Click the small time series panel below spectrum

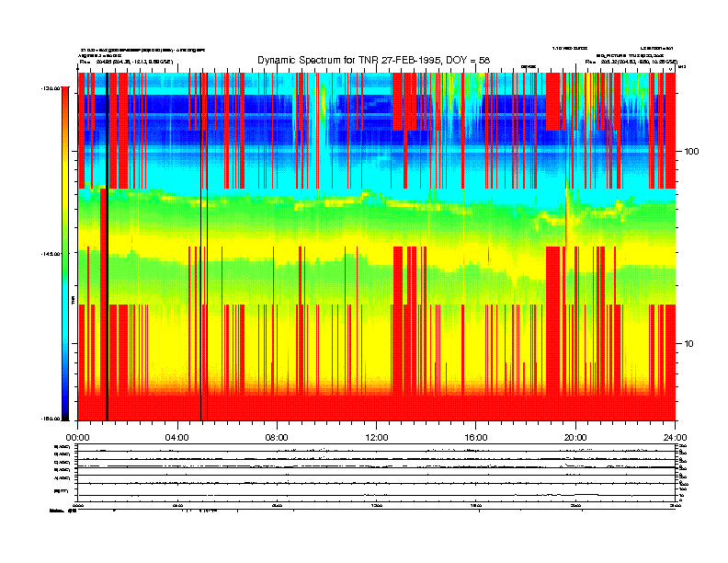click(376, 474)
